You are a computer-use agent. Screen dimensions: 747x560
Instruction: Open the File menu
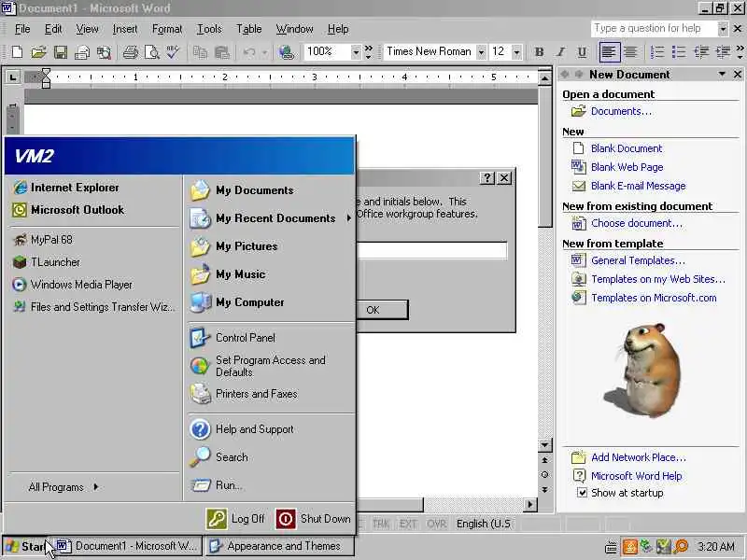(x=22, y=29)
